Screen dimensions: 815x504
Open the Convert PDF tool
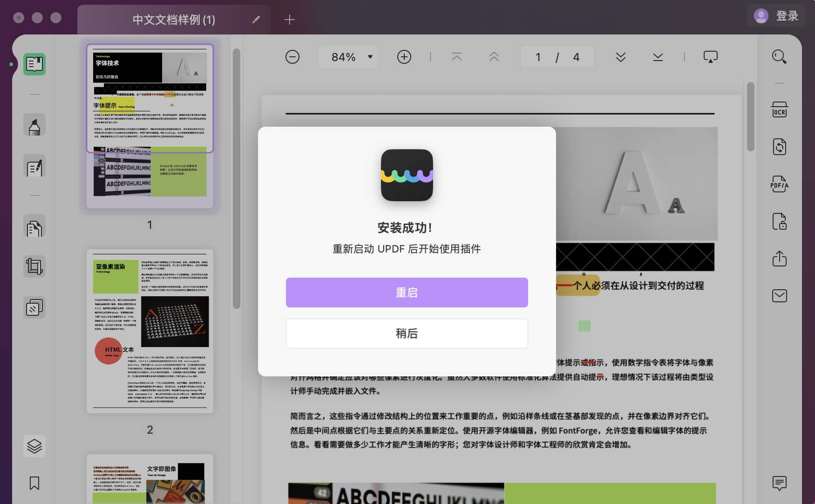pos(779,147)
